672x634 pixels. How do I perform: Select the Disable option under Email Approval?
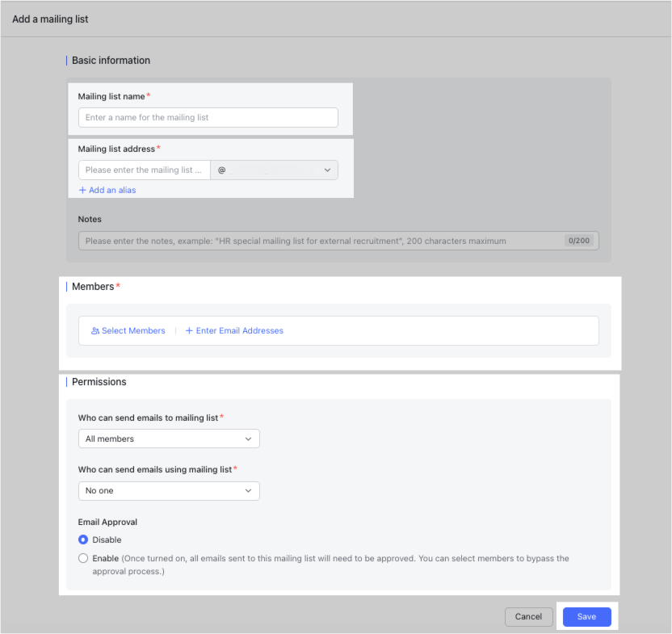click(83, 540)
